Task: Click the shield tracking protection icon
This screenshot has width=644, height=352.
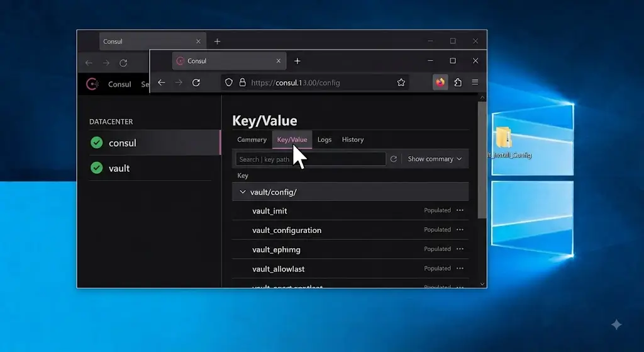Action: click(229, 82)
